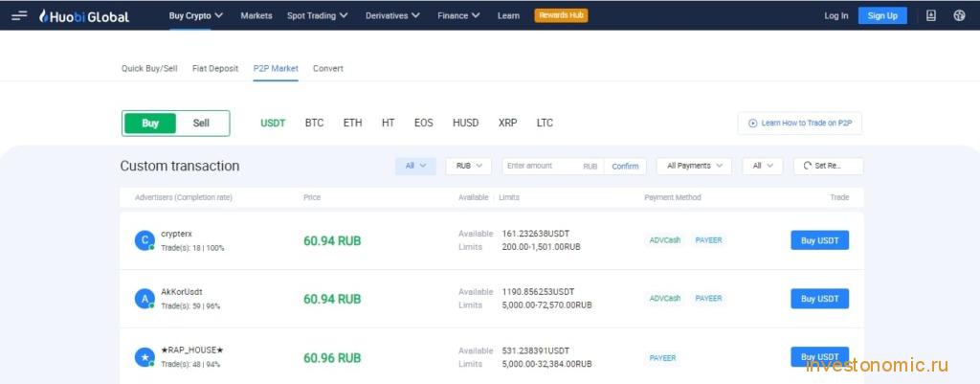
Task: Click crypterx advertiser avatar
Action: 145,240
